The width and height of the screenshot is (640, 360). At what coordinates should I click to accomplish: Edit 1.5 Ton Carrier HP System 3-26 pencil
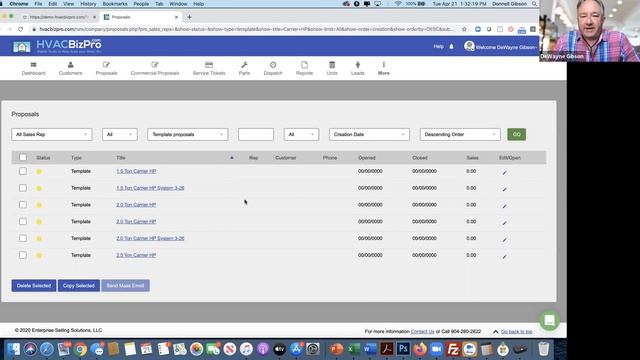(504, 189)
